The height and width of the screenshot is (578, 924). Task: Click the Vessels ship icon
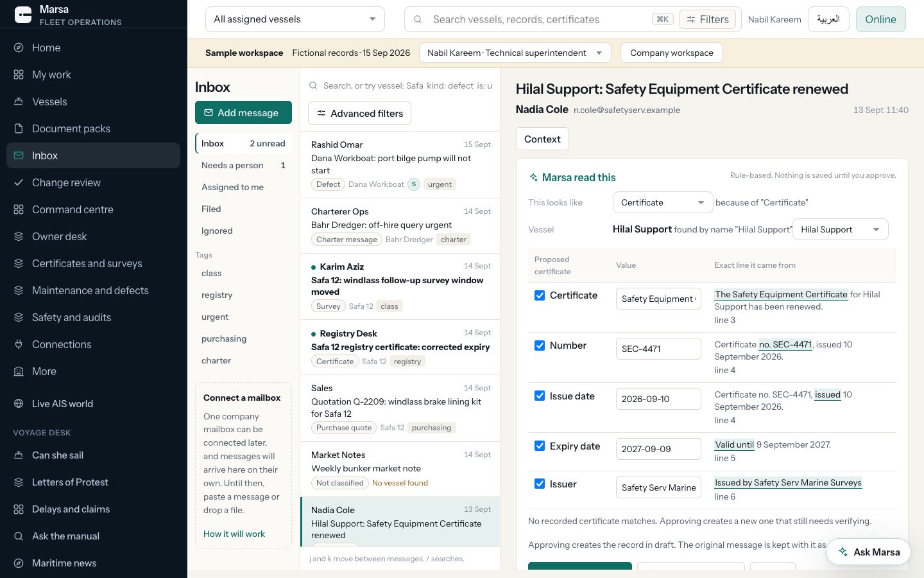(19, 101)
